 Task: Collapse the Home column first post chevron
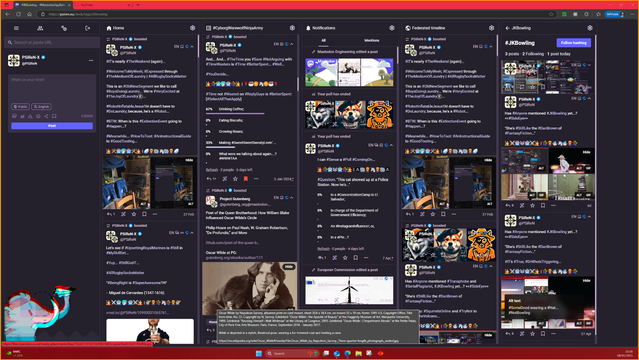tap(192, 46)
